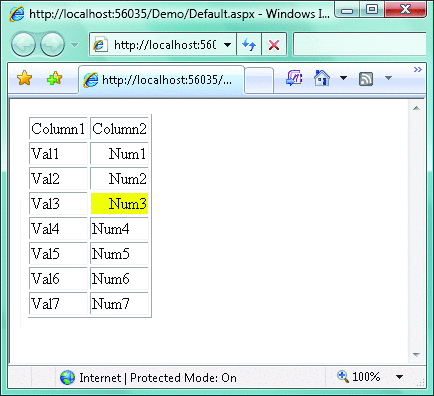Select the localhost:56035 browser tab

(161, 80)
